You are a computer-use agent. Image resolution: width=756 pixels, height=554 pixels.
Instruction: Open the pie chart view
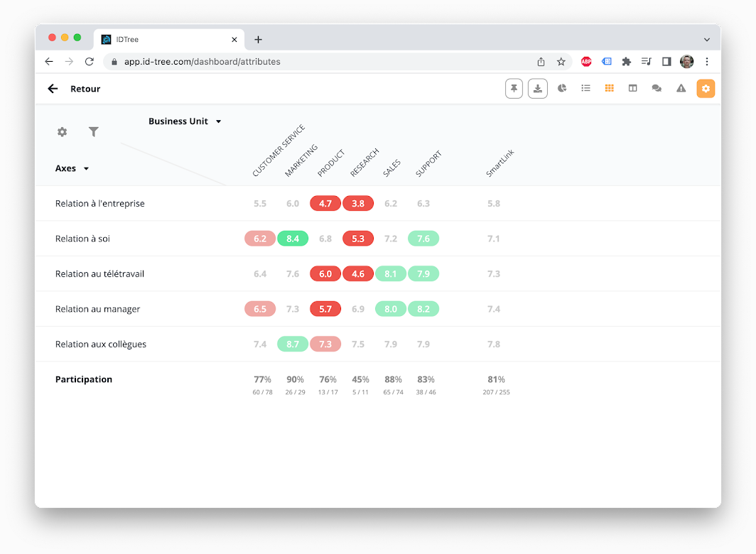click(x=561, y=88)
